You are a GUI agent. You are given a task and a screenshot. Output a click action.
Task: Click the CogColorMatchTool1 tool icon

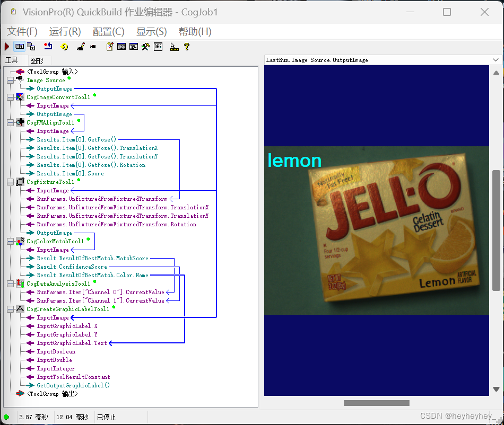pos(20,241)
